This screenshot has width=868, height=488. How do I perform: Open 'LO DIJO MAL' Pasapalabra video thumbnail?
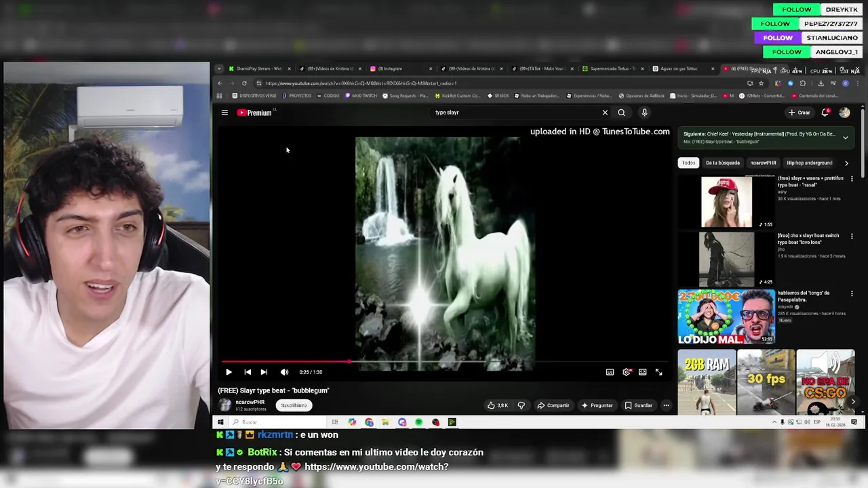click(x=726, y=317)
